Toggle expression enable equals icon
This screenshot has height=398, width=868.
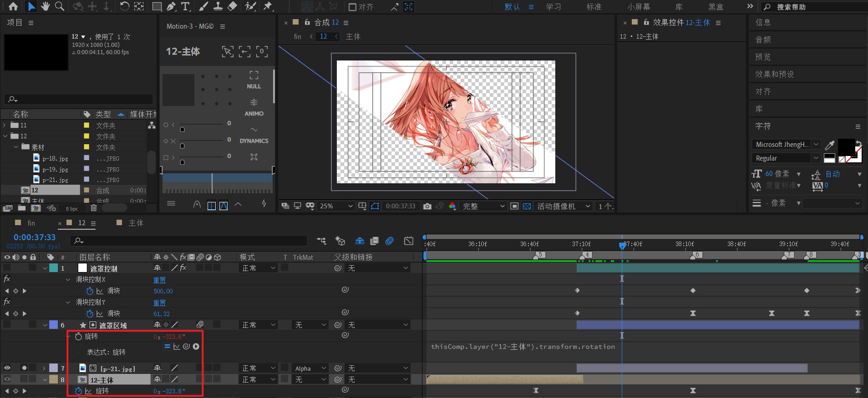click(x=167, y=347)
